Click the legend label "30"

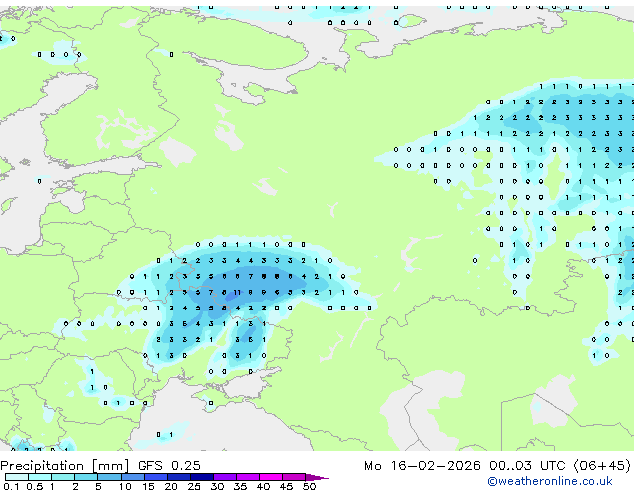pos(217,486)
